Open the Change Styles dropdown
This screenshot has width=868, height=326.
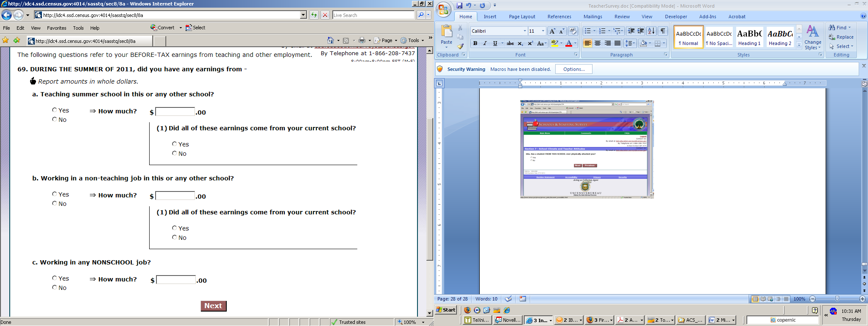point(812,37)
